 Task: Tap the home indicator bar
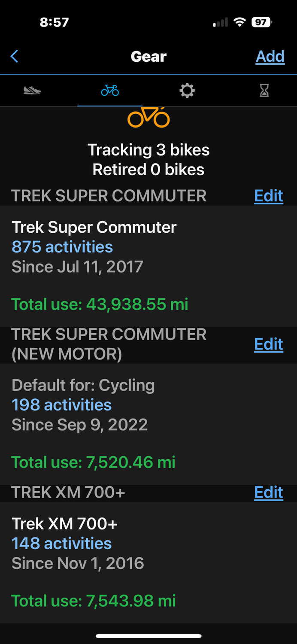point(148,636)
